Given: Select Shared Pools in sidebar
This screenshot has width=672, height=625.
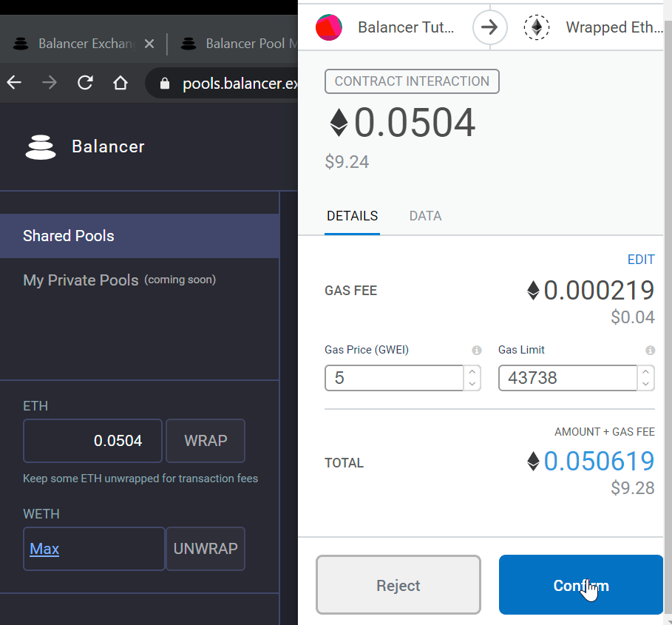Looking at the screenshot, I should [x=140, y=236].
